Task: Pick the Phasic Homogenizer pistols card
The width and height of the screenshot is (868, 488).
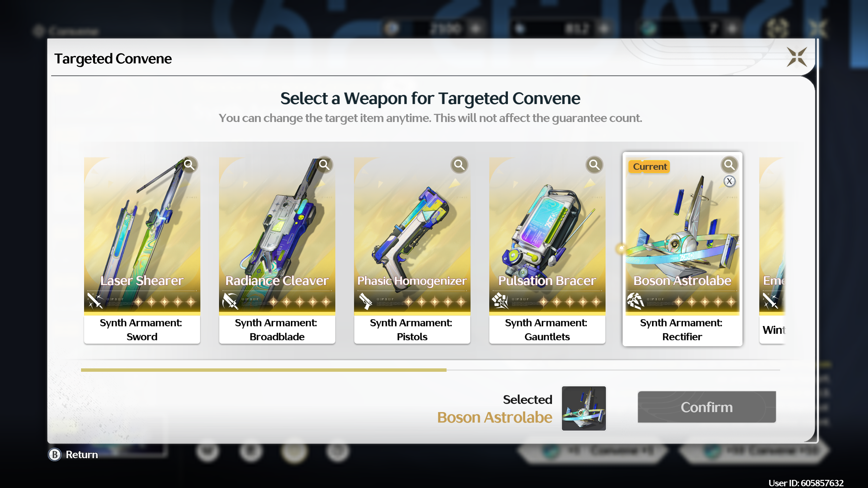Action: coord(412,250)
